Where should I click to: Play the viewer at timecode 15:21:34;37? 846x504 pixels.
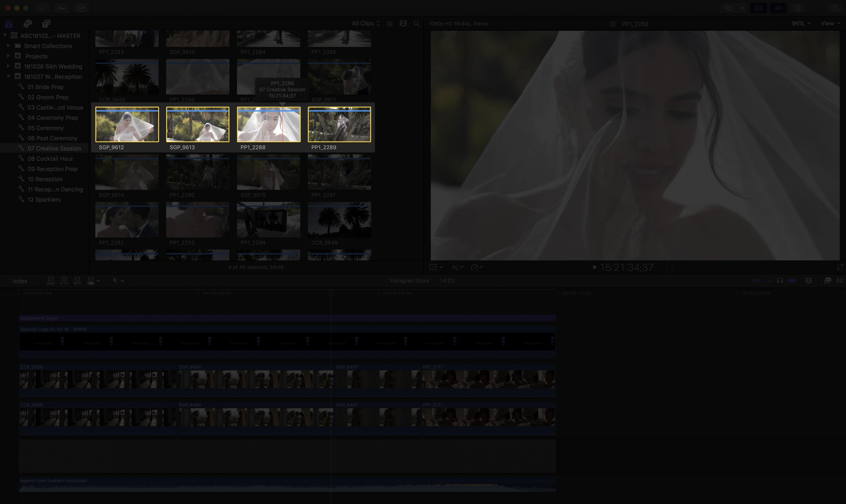click(x=595, y=267)
